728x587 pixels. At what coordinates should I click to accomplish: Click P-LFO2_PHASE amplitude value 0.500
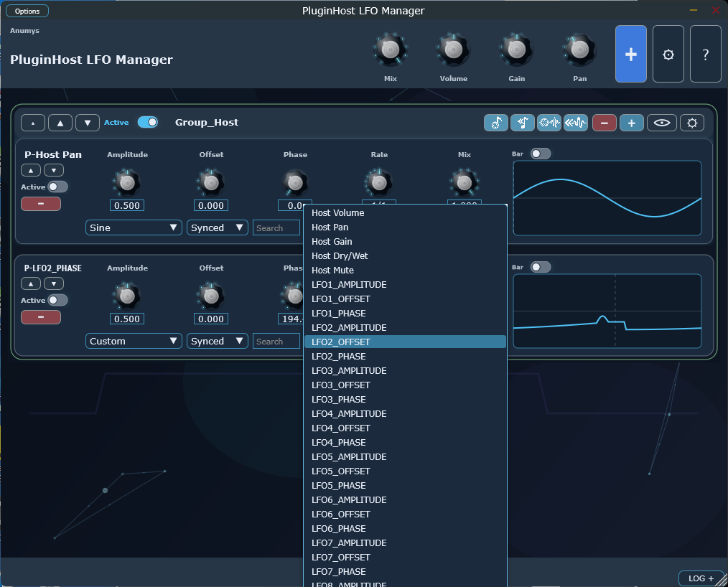pos(127,319)
